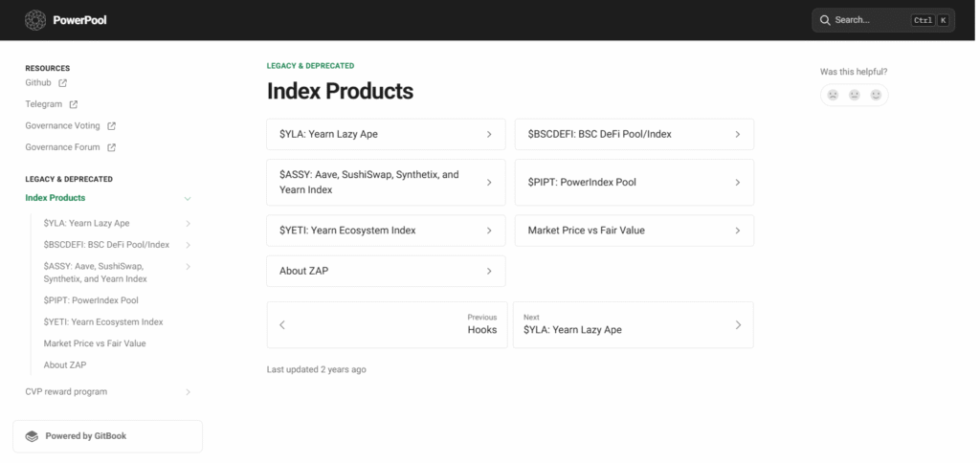Click Ctrl K shortcut badge in search
980x463 pixels.
930,21
